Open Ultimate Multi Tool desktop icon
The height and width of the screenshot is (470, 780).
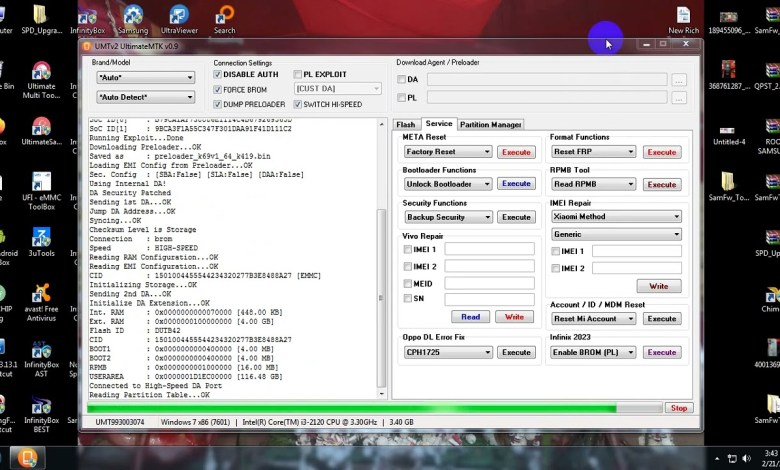[x=41, y=80]
